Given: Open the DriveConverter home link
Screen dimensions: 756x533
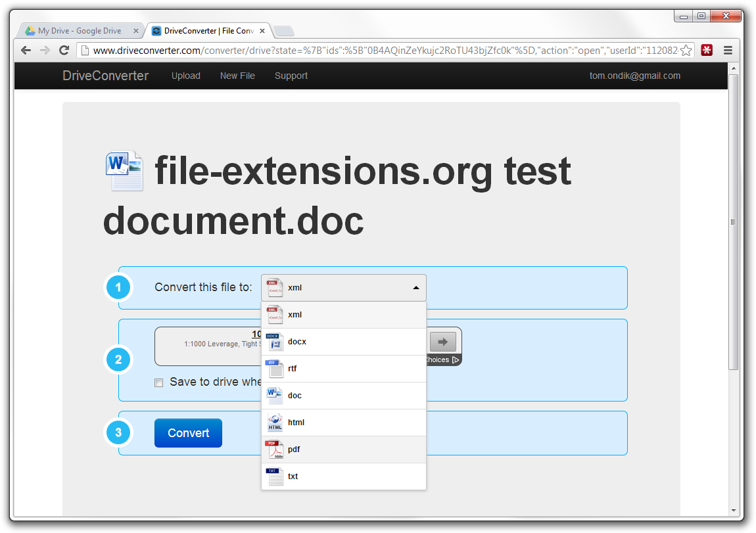Looking at the screenshot, I should 106,76.
